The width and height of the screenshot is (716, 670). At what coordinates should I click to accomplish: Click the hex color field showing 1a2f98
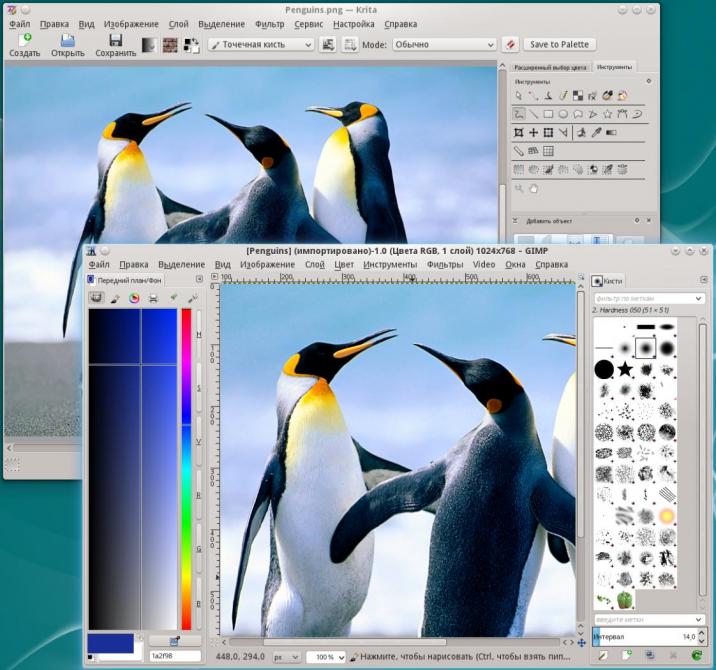[x=174, y=656]
